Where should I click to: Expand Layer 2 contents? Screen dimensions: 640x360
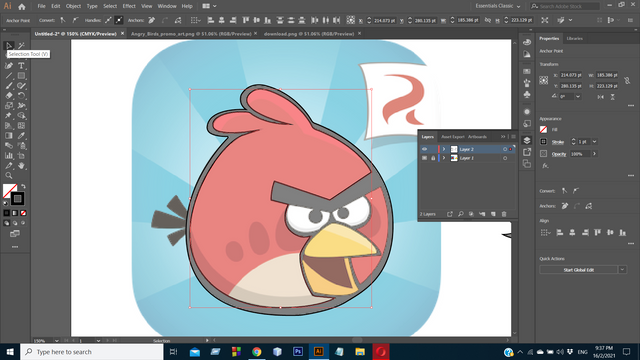[444, 149]
